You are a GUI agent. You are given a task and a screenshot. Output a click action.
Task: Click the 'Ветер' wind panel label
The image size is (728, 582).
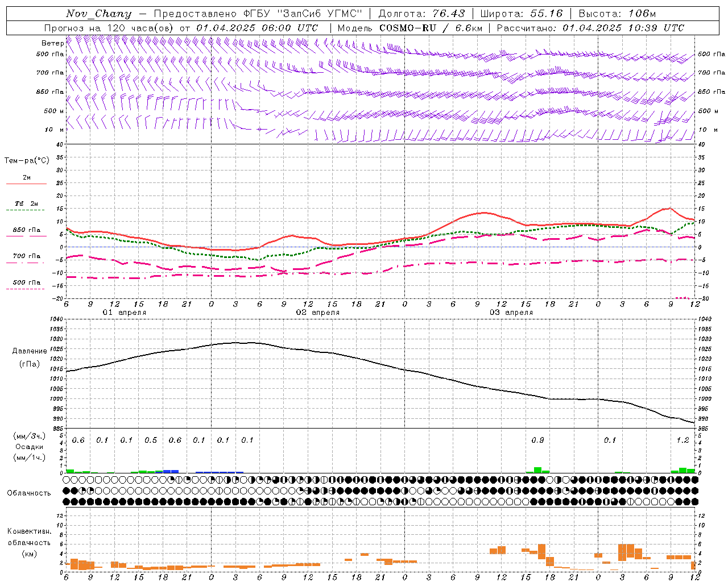(53, 43)
